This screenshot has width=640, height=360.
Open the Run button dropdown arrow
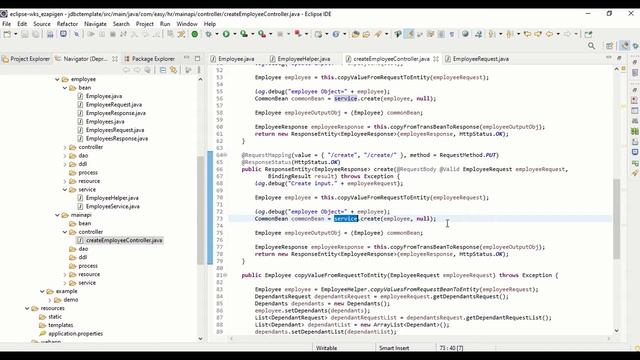pyautogui.click(x=234, y=34)
